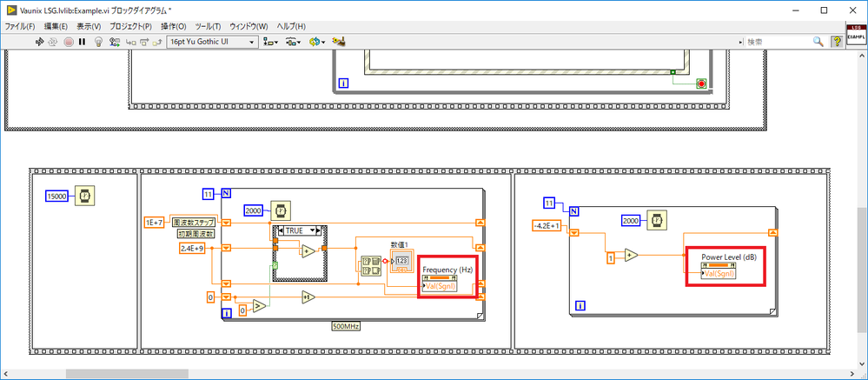Image resolution: width=868 pixels, height=380 pixels.
Task: Open the 16pt Yu Gothic UI font dropdown
Action: click(213, 42)
